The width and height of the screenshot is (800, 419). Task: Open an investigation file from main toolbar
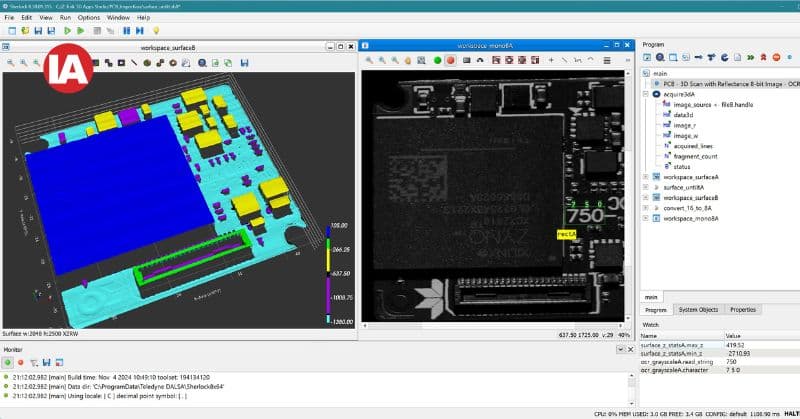(x=25, y=31)
